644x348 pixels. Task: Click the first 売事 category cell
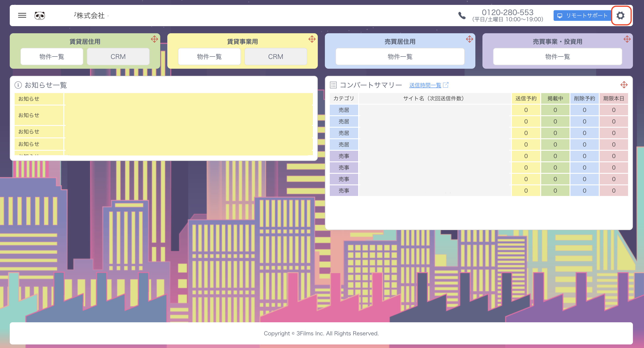point(344,156)
